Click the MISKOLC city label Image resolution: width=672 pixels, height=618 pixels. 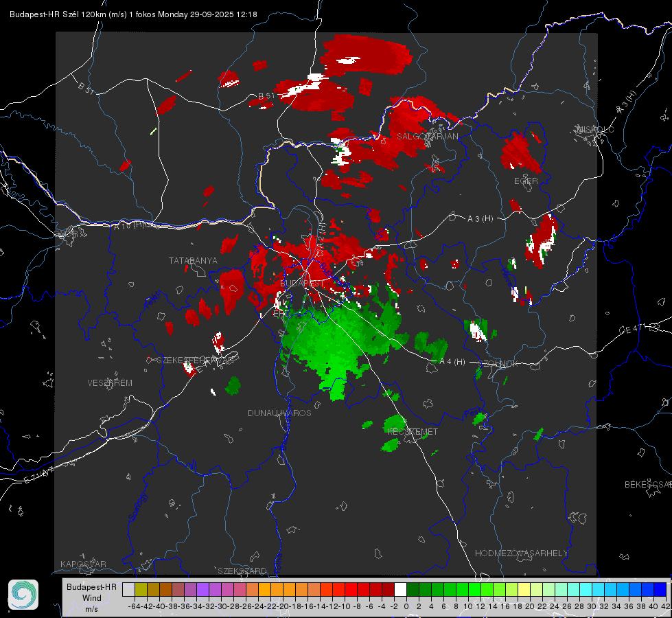(x=595, y=129)
